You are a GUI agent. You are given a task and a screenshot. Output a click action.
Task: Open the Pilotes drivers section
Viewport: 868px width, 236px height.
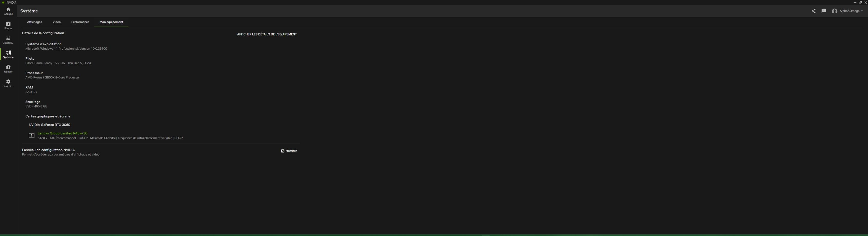coord(8,26)
